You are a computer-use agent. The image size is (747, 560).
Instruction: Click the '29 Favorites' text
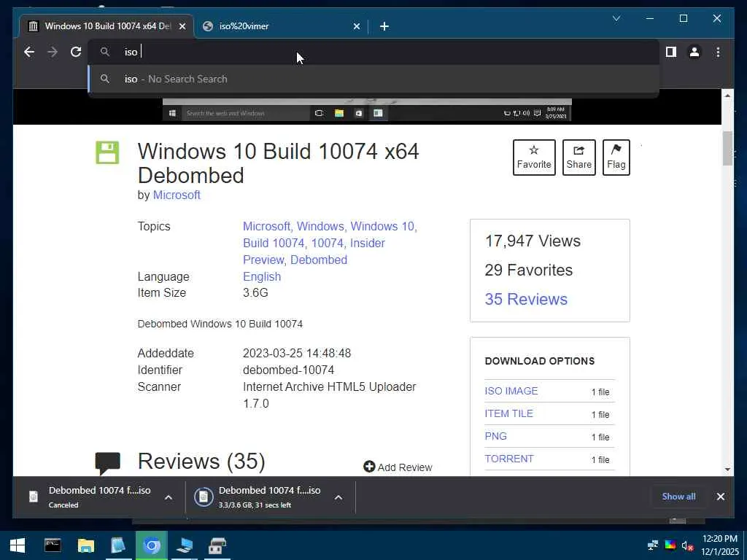click(529, 270)
